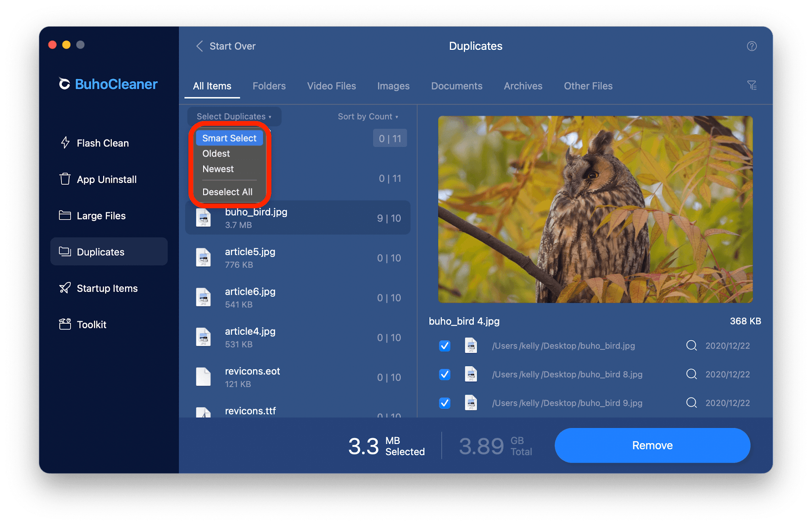This screenshot has height=525, width=812.
Task: Uncheck the buho_bird.jpg file checkbox
Action: 444,346
